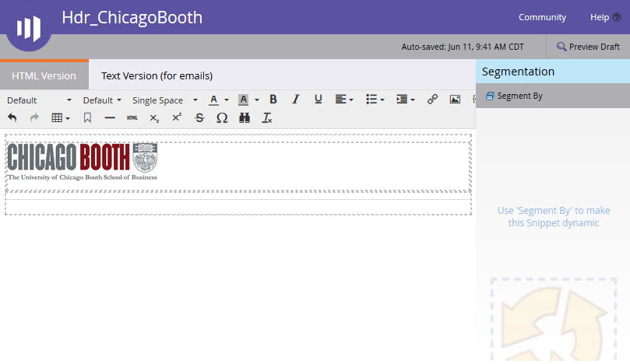Image resolution: width=630 pixels, height=364 pixels.
Task: Select the Chicago Booth logo image
Action: (83, 161)
